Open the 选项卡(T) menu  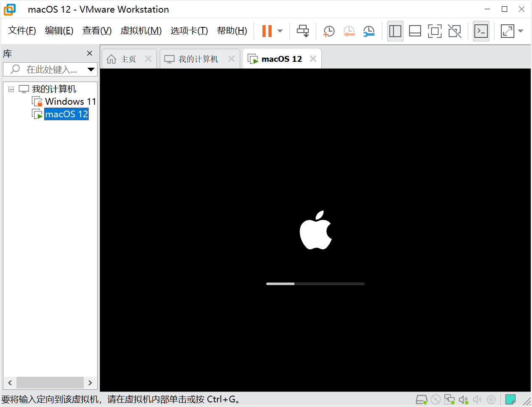pyautogui.click(x=189, y=31)
